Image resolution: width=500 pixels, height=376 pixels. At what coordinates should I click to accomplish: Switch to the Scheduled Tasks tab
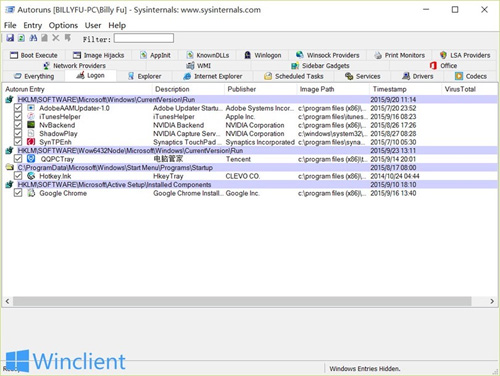(294, 76)
